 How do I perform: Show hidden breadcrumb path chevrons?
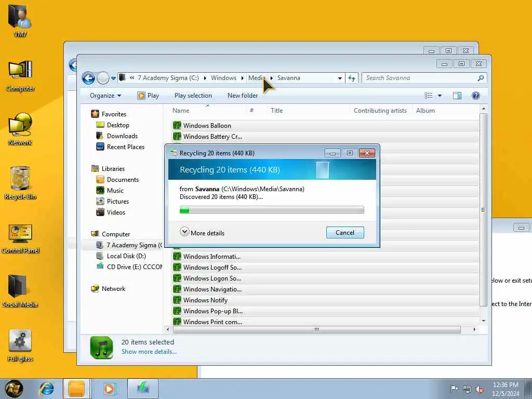(131, 78)
